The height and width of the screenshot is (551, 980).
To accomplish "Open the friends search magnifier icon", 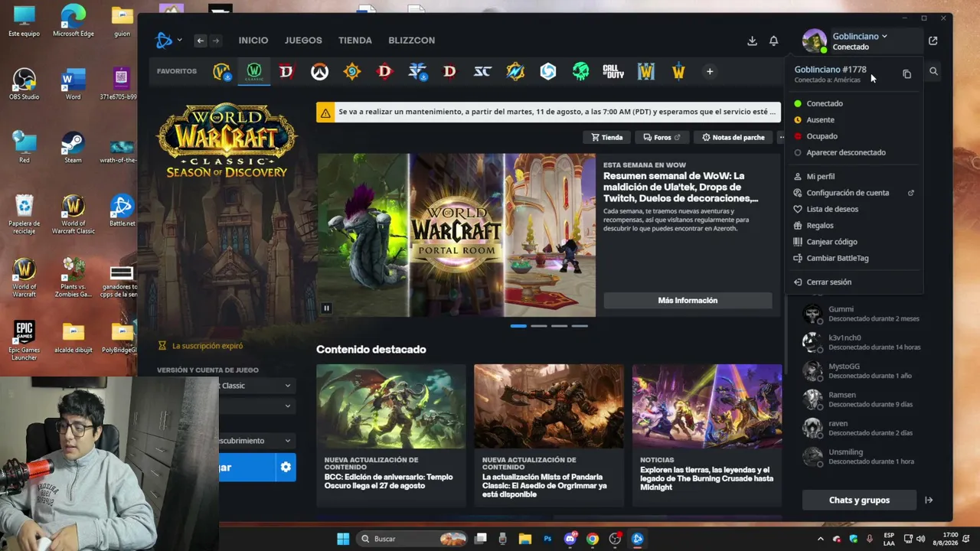I will point(933,71).
